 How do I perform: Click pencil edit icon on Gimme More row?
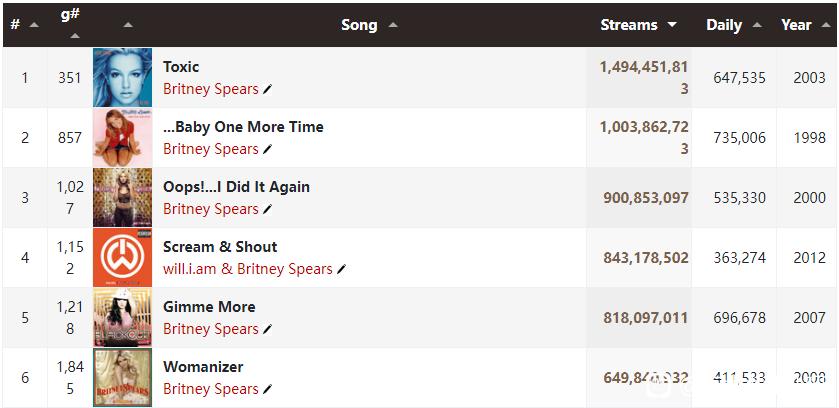click(267, 329)
